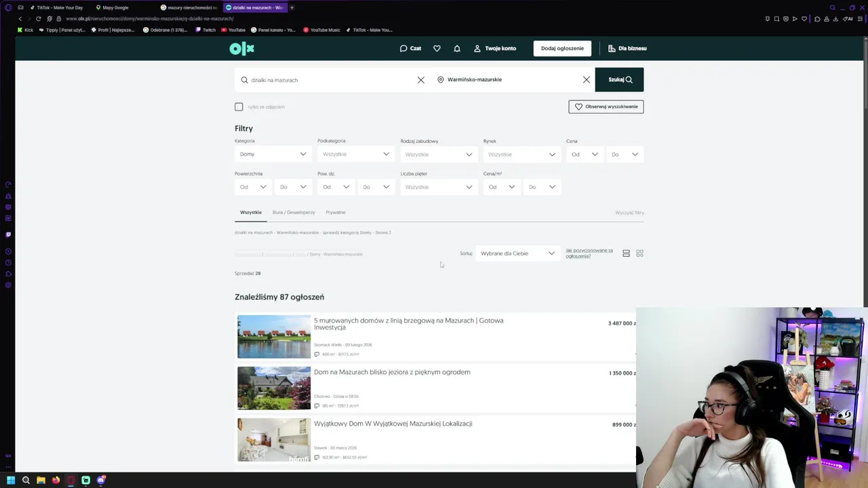Screen dimensions: 868x488
Task: Open listing 'Wyjątkowy Dom W Wyjątkowej Mazurskiej Lokalizacji'
Action: (393, 424)
